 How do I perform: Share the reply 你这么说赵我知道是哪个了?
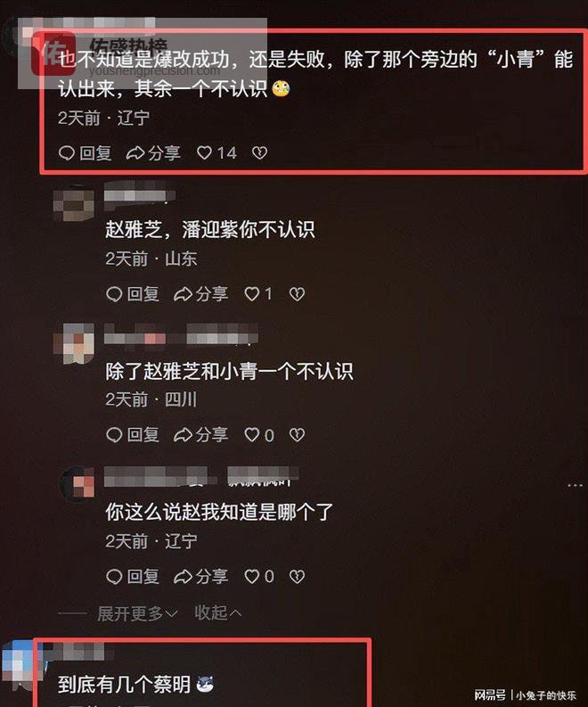[x=200, y=576]
